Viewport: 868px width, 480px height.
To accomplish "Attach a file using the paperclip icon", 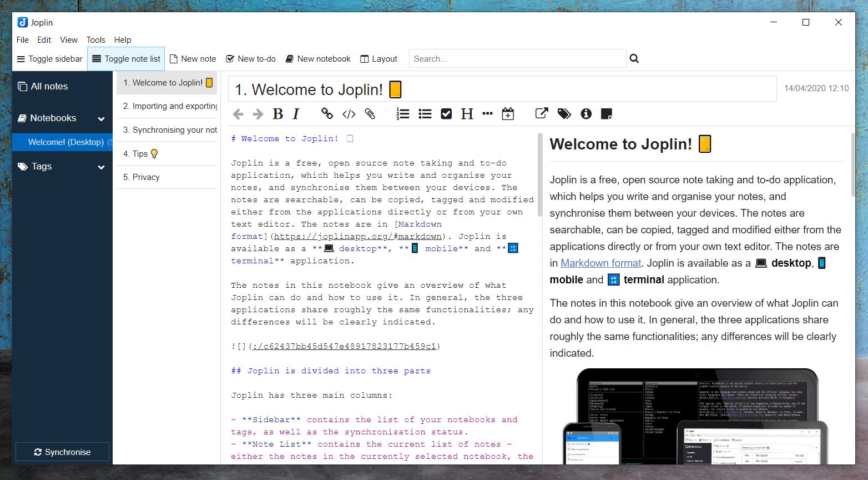I will [x=370, y=114].
